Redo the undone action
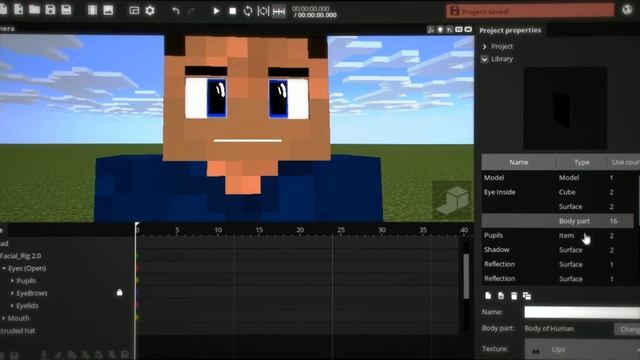 [191, 11]
